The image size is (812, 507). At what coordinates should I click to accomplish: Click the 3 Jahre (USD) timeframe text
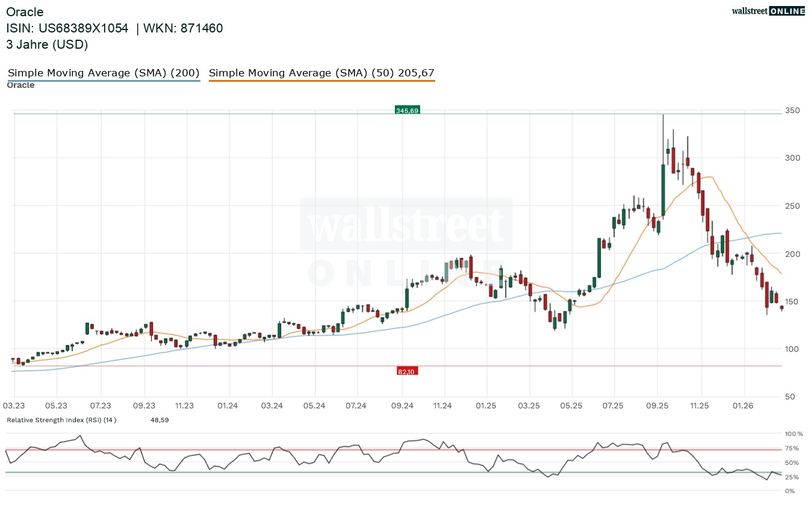[47, 45]
